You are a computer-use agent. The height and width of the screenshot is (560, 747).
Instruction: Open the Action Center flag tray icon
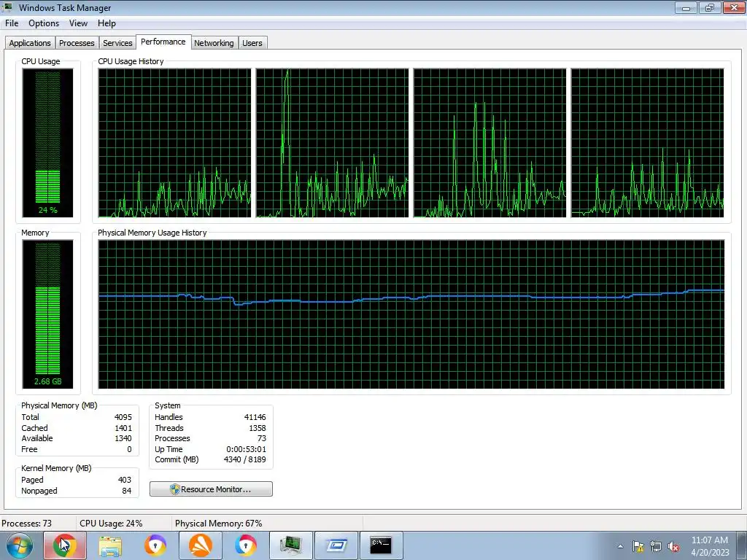coord(638,546)
